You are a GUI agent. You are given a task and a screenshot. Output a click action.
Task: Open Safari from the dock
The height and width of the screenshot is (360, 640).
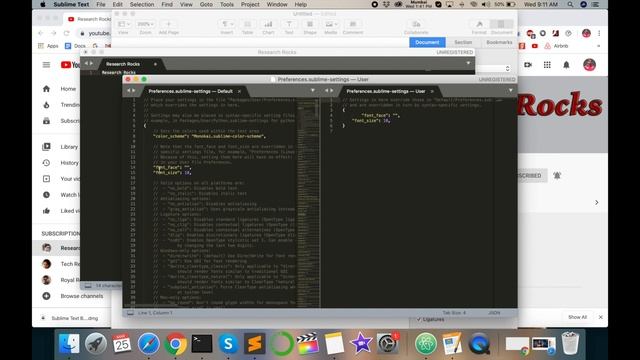[149, 344]
